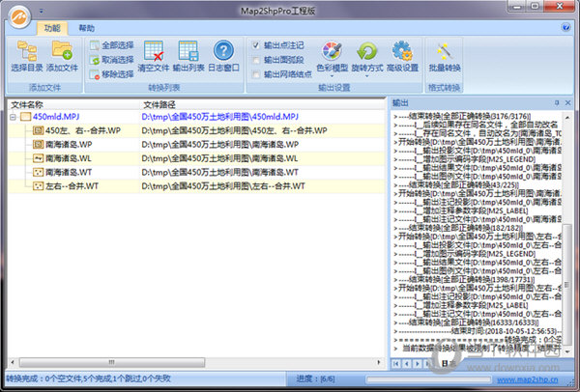Image resolution: width=580 pixels, height=392 pixels.
Task: Click the orange application logo button
Action: 19,16
